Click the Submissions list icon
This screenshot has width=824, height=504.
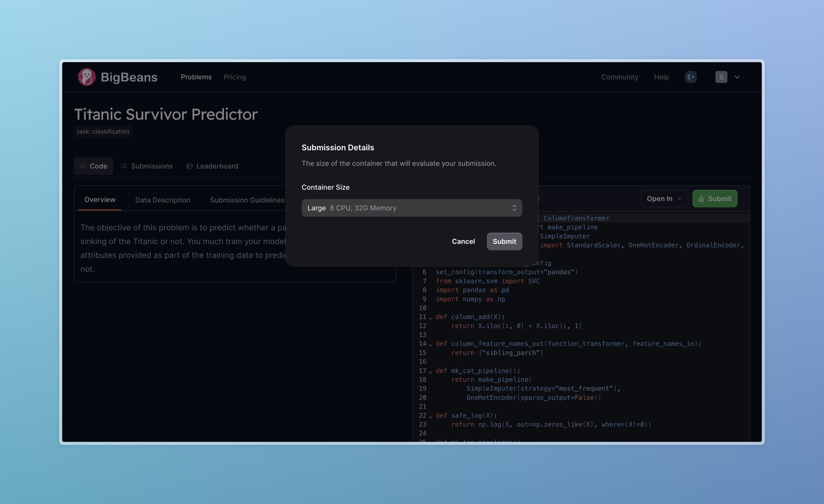click(x=124, y=165)
